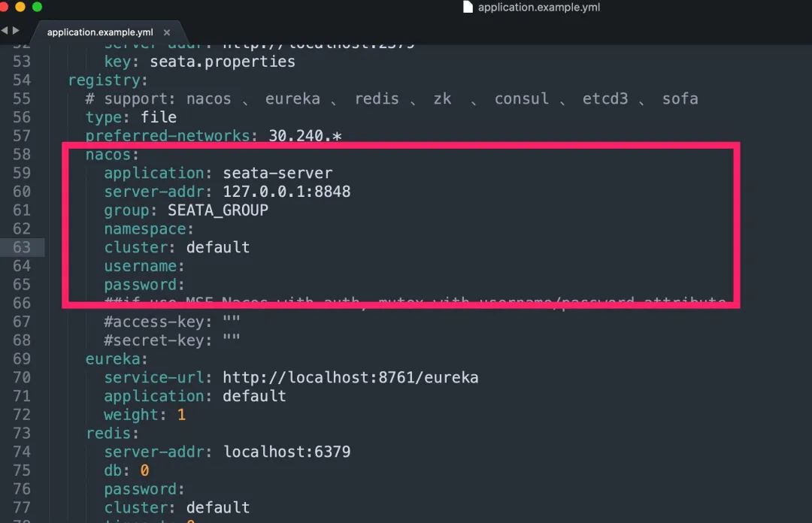812x523 pixels.
Task: Click the seata.properties key value
Action: click(x=223, y=62)
